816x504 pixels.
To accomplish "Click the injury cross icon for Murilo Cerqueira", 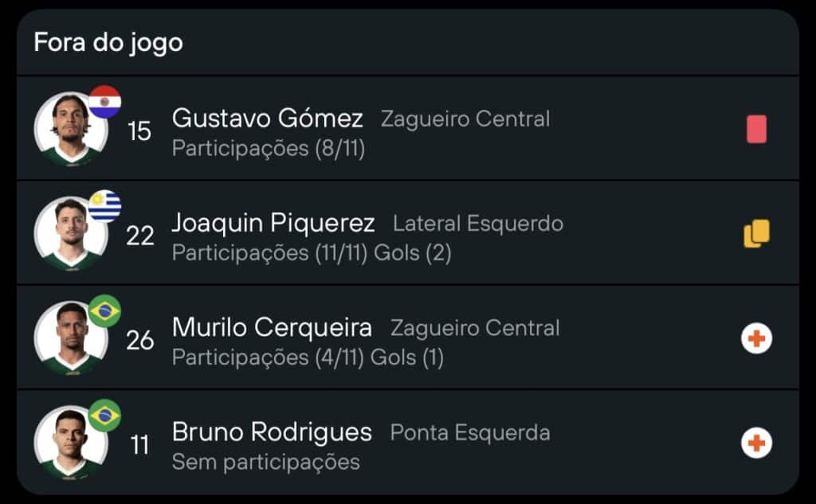I will coord(756,338).
